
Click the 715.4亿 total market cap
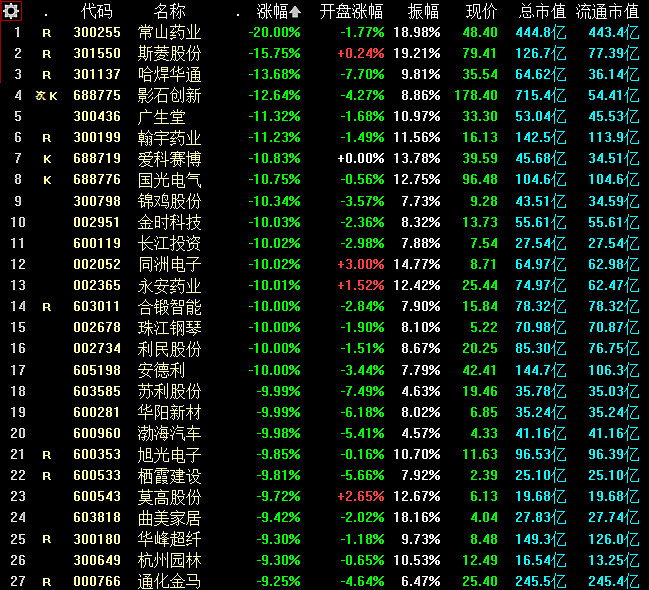tap(541, 96)
